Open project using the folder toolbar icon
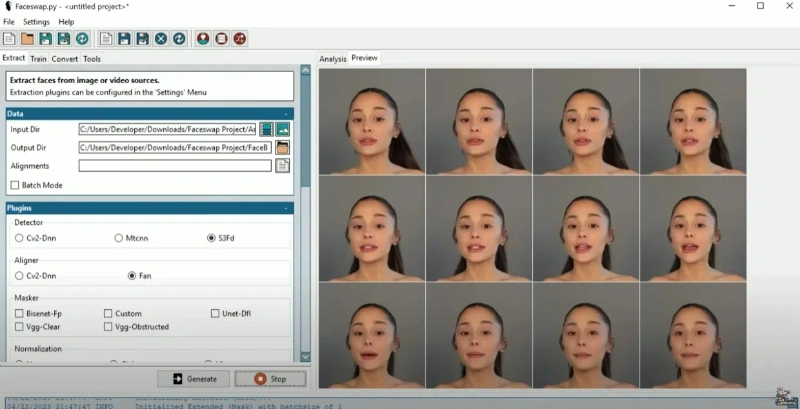 (x=28, y=39)
